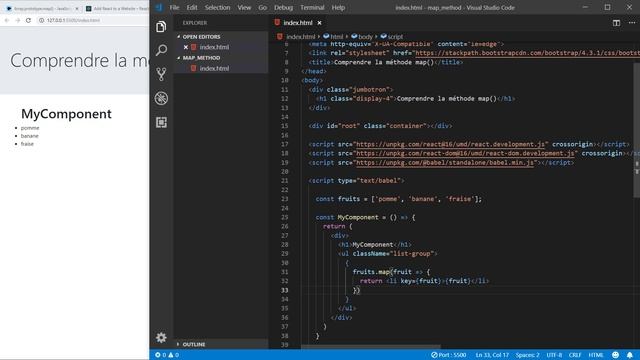Click the errors and warnings status indicator
Viewport: 640px width, 360px height.
click(167, 355)
